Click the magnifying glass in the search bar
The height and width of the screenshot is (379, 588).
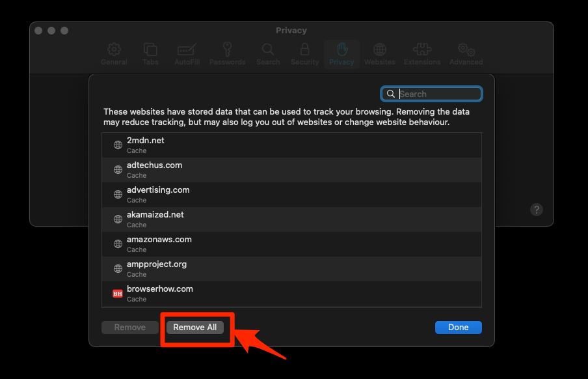pyautogui.click(x=390, y=93)
